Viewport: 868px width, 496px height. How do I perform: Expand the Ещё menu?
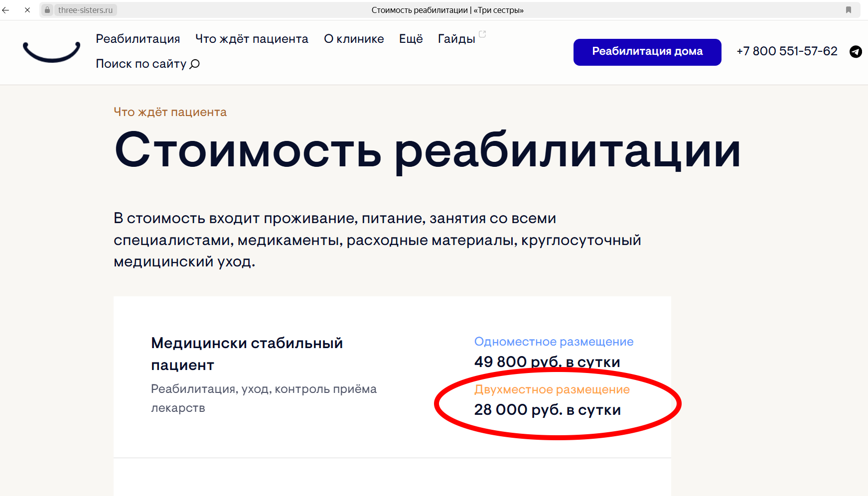point(411,39)
